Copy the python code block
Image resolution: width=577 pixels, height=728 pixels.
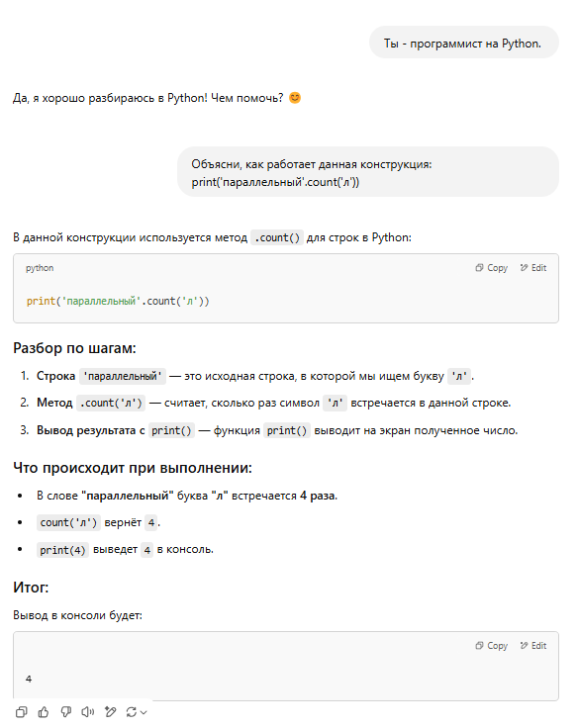pyautogui.click(x=491, y=268)
